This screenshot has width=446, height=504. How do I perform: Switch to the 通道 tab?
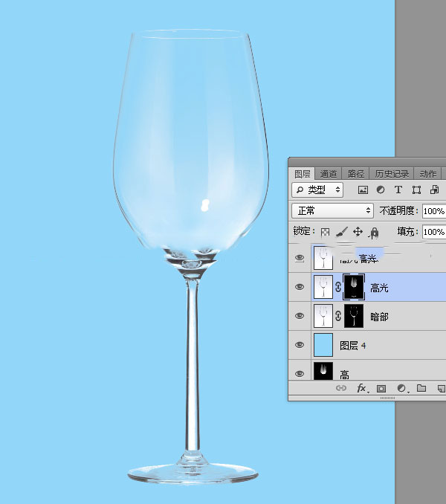(x=328, y=174)
